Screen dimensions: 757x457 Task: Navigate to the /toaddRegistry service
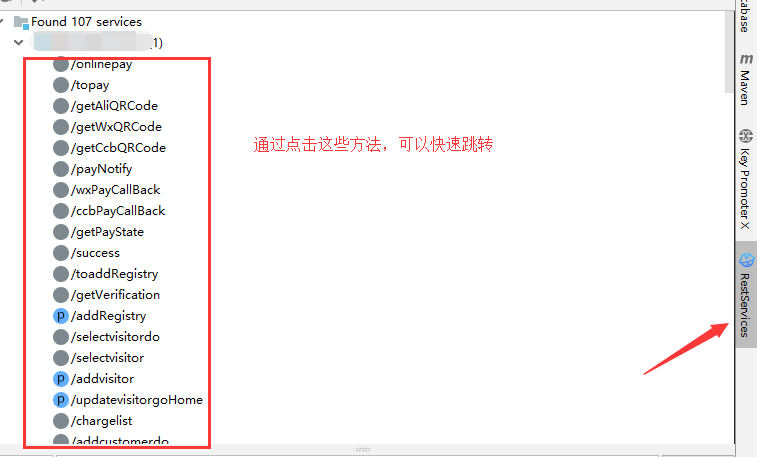pyautogui.click(x=114, y=274)
